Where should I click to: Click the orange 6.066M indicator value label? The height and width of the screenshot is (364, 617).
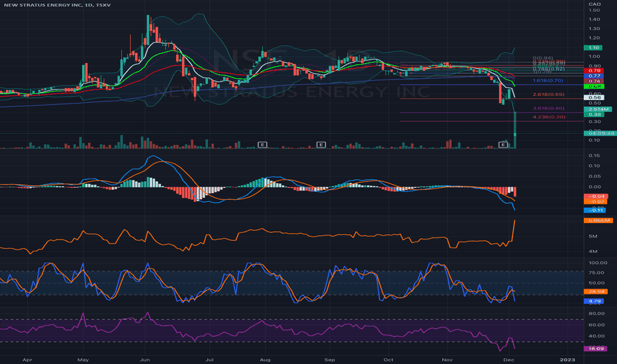tap(598, 221)
